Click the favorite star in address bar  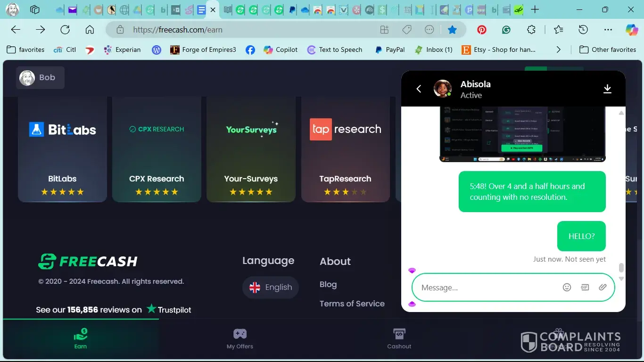pos(452,30)
